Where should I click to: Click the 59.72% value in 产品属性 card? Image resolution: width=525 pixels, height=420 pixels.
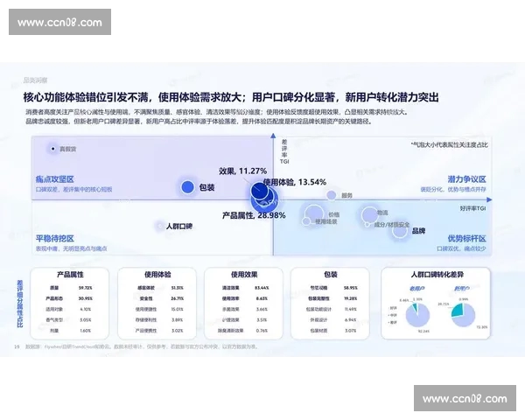pyautogui.click(x=86, y=288)
